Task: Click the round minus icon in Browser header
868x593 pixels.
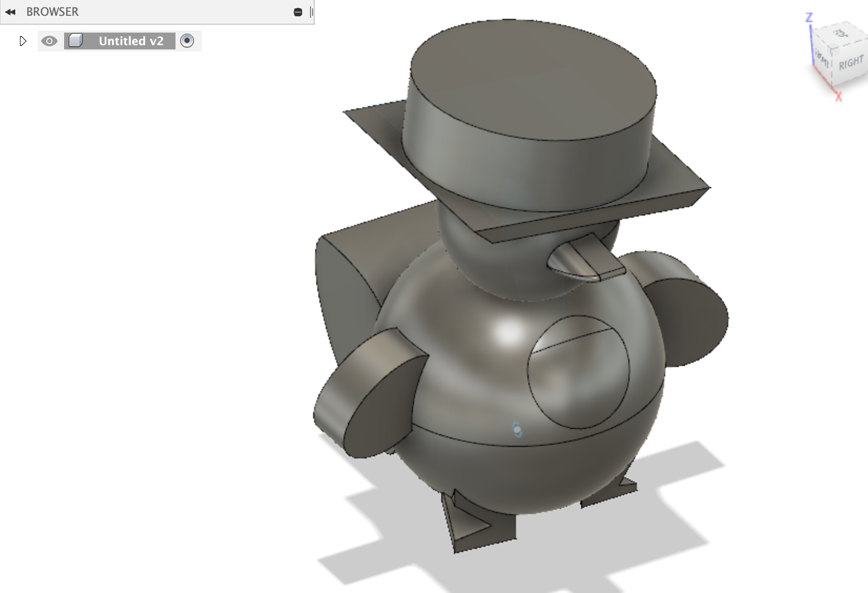Action: click(x=298, y=12)
